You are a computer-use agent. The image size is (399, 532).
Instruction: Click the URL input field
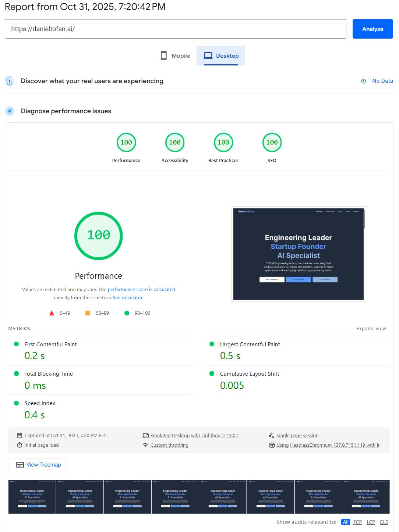(x=175, y=29)
